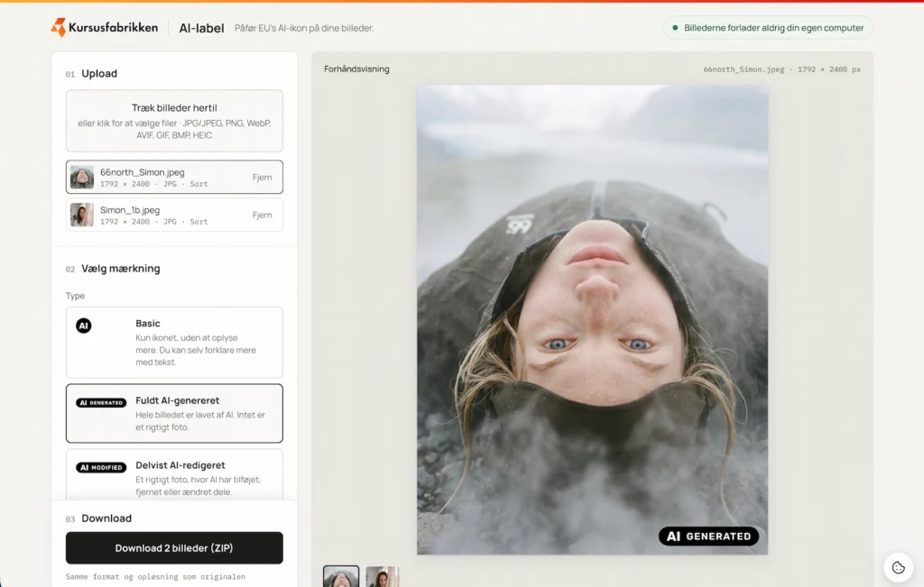Click the 'Samme format og opløsning som originalen' note
This screenshot has width=924, height=587.
pos(155,576)
